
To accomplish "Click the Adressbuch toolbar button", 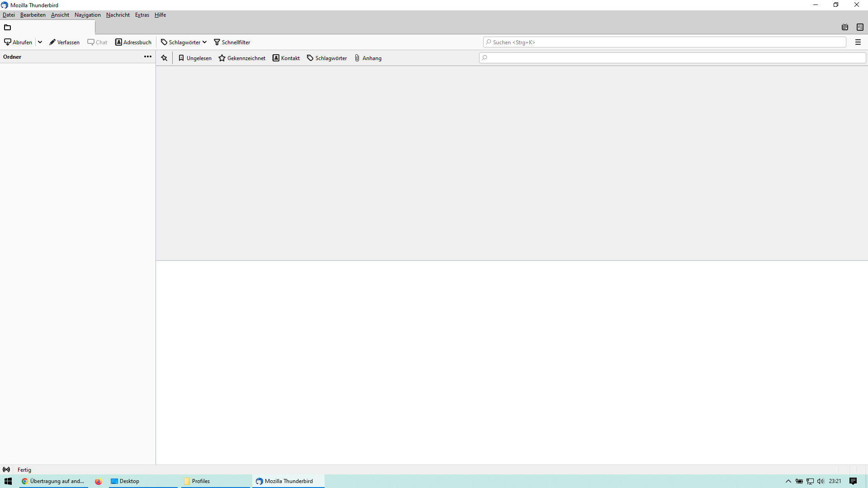I will point(133,42).
